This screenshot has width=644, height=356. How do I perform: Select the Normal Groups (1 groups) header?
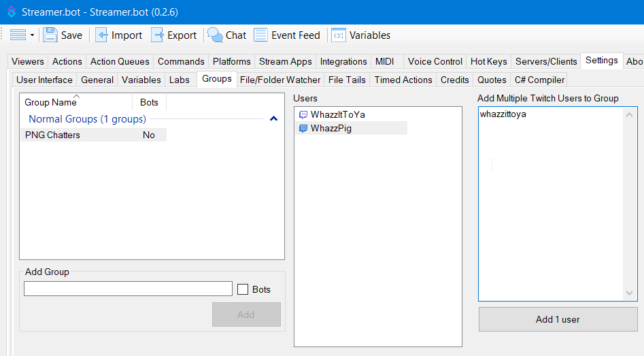click(88, 119)
